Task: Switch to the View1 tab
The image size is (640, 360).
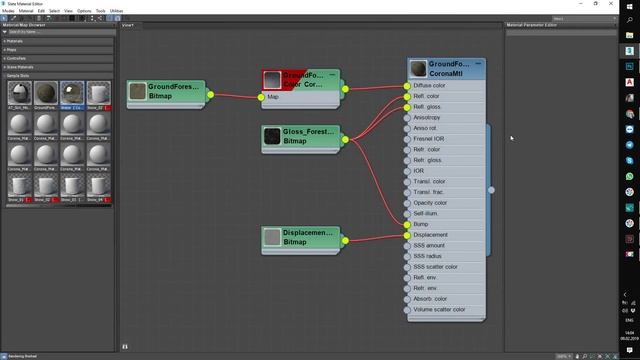Action: [x=128, y=25]
